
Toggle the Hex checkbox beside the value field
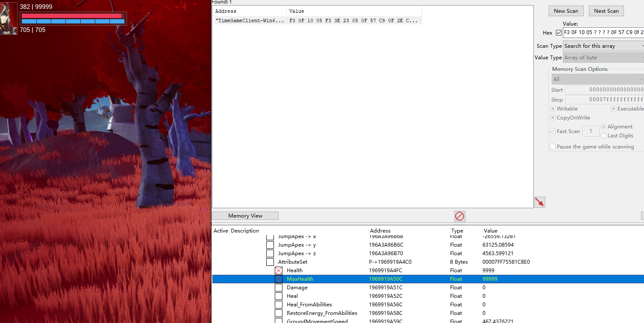click(x=559, y=33)
